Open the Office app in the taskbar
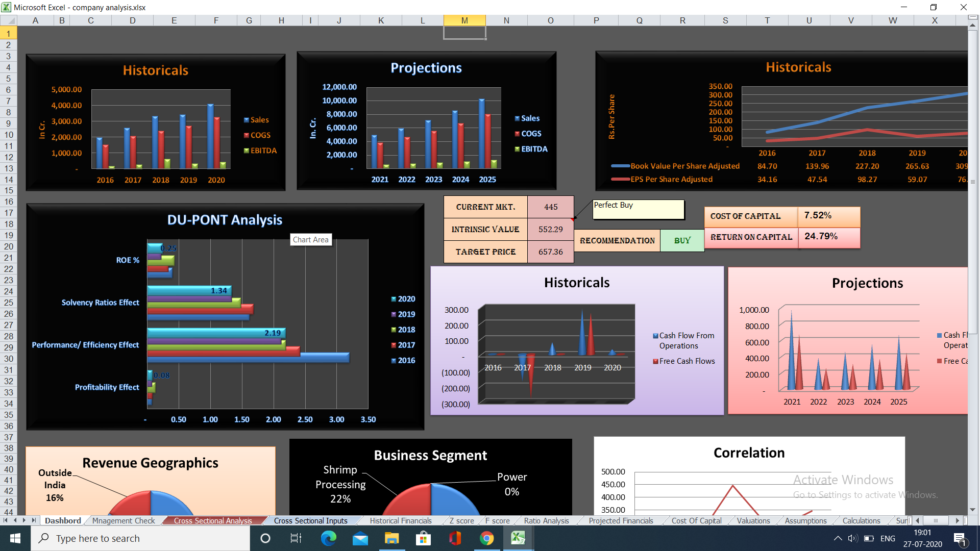 [455, 538]
